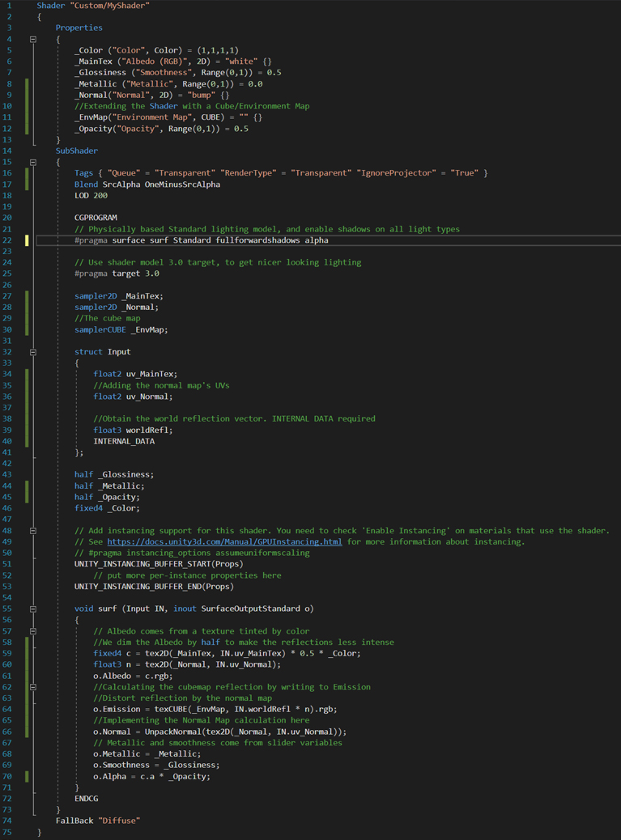Collapse the cubemap reflection comment fold

coord(33,687)
